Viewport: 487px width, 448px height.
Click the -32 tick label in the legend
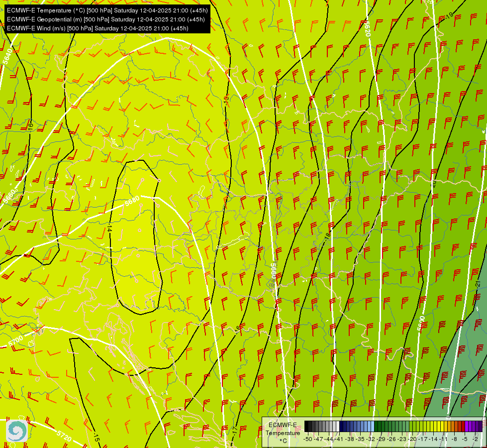[x=371, y=439]
